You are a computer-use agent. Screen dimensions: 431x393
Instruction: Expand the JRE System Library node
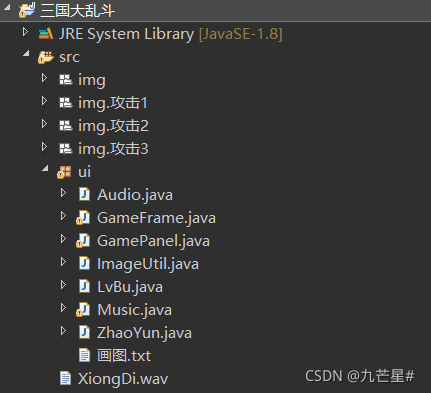coord(25,32)
